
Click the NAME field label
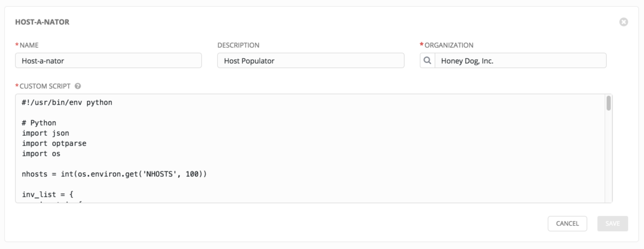pos(29,45)
